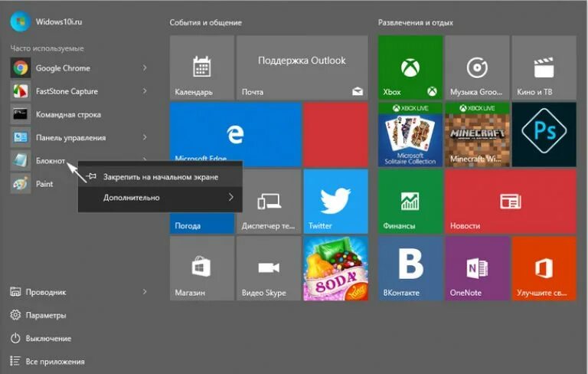Expand the Проводник arrow
The width and height of the screenshot is (588, 374).
click(145, 292)
